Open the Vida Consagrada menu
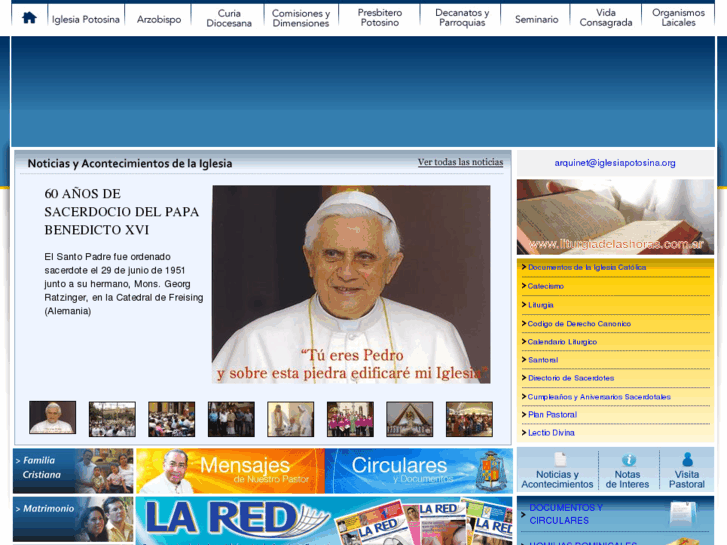Screen dimensions: 727x545 click(606, 18)
